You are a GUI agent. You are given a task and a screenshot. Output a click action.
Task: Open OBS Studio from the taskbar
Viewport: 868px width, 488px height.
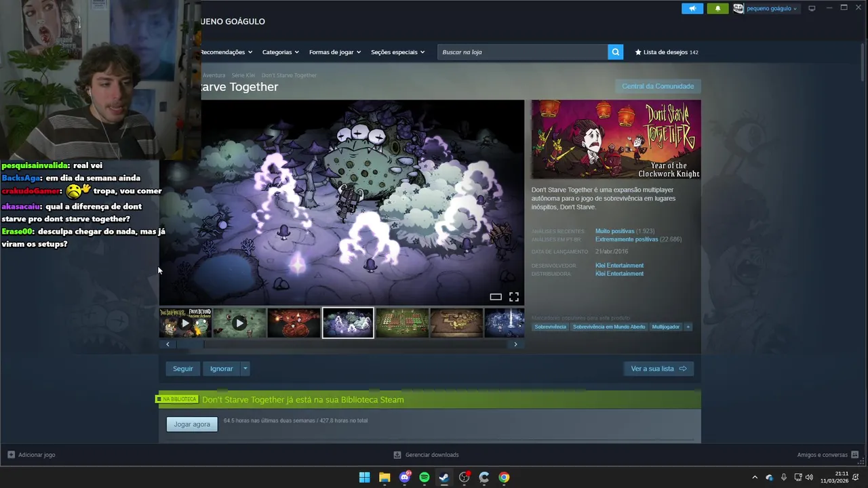465,477
